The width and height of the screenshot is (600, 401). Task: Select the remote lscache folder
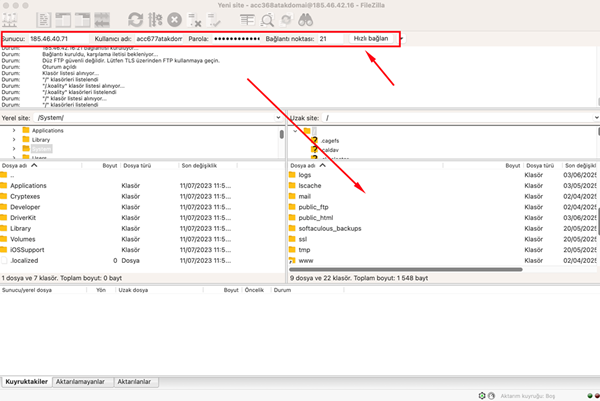[442, 186]
